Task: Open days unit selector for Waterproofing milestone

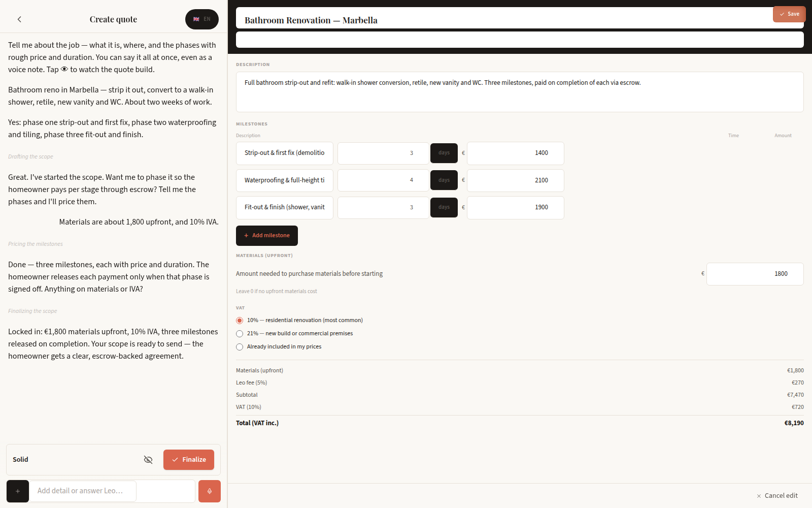Action: pyautogui.click(x=444, y=180)
